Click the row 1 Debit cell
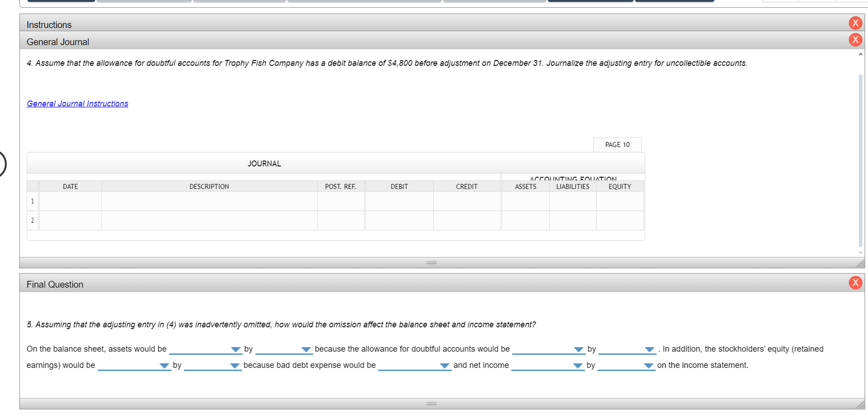 (x=399, y=201)
